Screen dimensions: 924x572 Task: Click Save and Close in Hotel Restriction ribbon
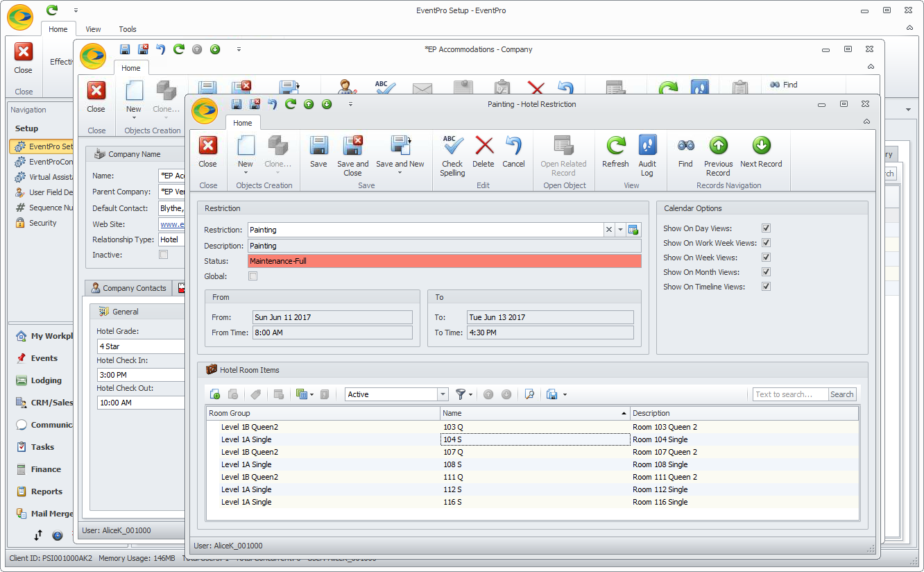pos(352,155)
